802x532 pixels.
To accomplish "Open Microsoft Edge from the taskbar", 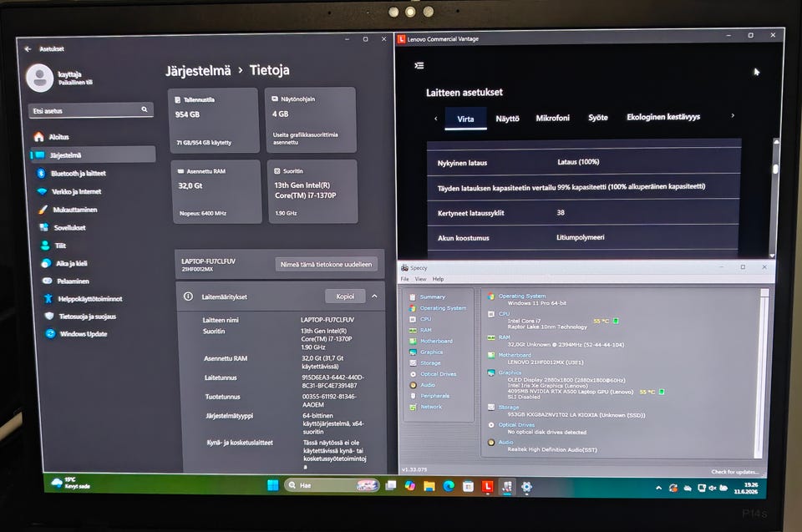I will click(449, 486).
